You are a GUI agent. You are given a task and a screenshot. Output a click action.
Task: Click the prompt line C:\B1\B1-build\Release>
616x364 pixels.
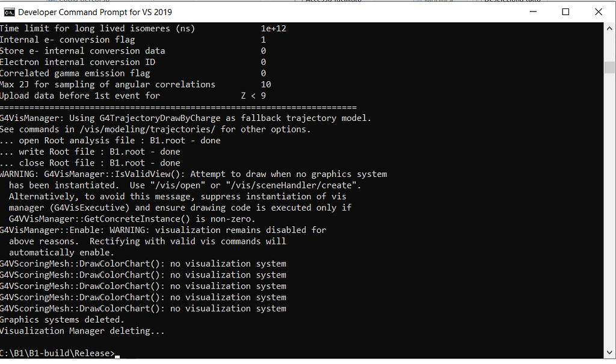point(57,353)
